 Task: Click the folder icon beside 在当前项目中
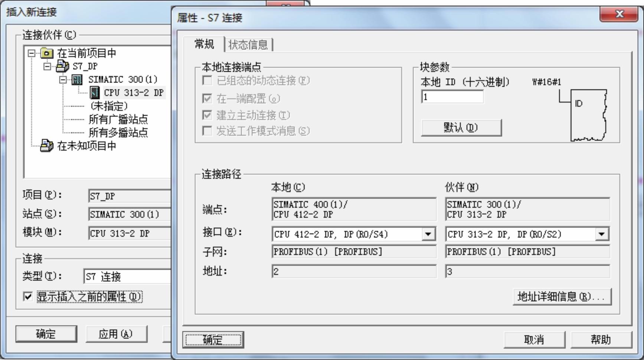[x=46, y=53]
